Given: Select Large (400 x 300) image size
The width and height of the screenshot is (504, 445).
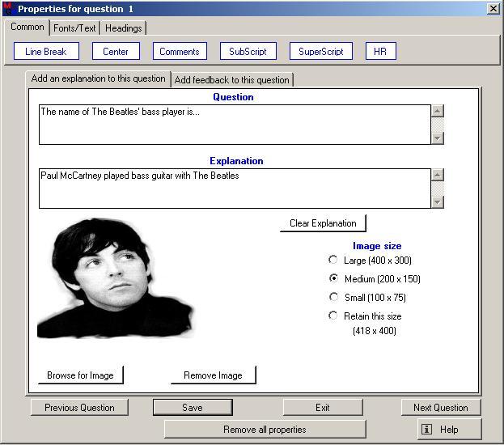Looking at the screenshot, I should [x=333, y=261].
